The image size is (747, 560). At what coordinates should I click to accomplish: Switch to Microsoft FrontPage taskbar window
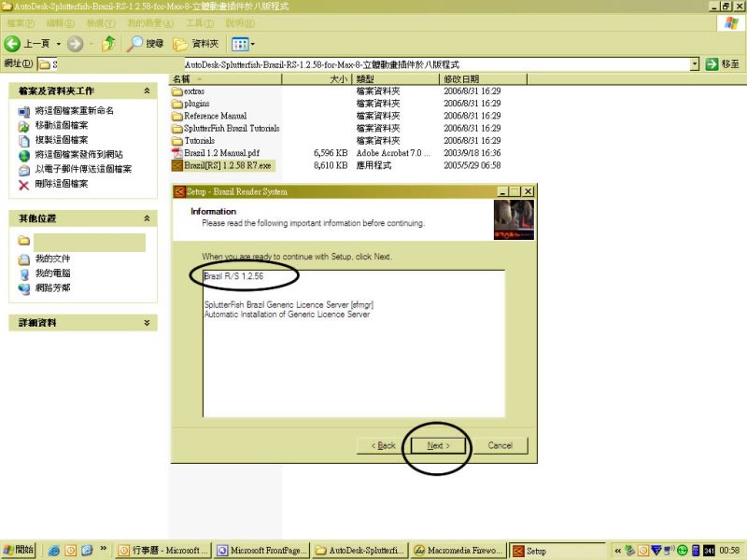262,551
